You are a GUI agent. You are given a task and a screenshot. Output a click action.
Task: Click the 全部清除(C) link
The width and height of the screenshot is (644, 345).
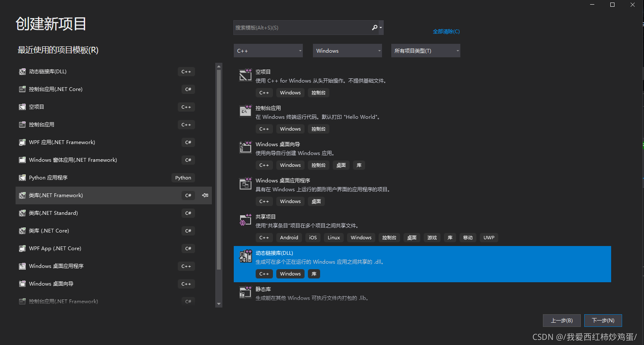click(446, 32)
